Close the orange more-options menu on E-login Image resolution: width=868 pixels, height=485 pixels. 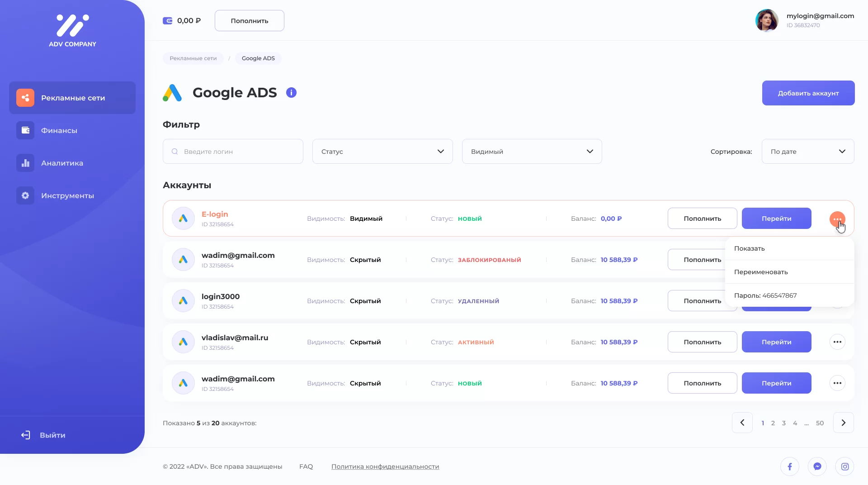(837, 219)
